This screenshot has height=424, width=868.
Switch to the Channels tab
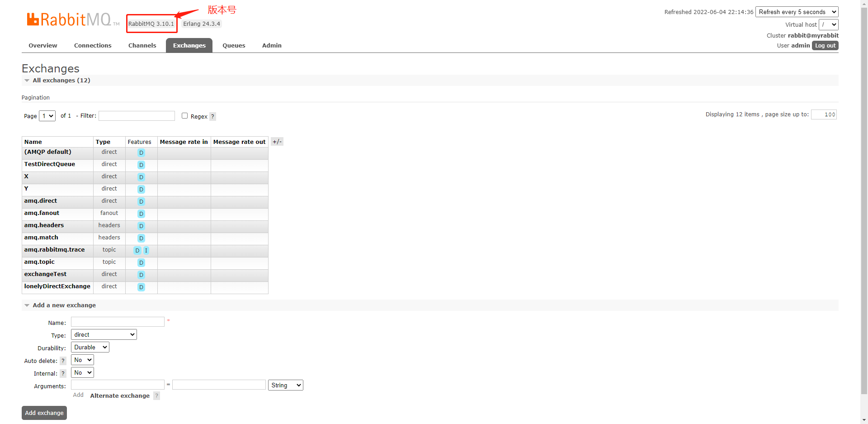pos(142,46)
